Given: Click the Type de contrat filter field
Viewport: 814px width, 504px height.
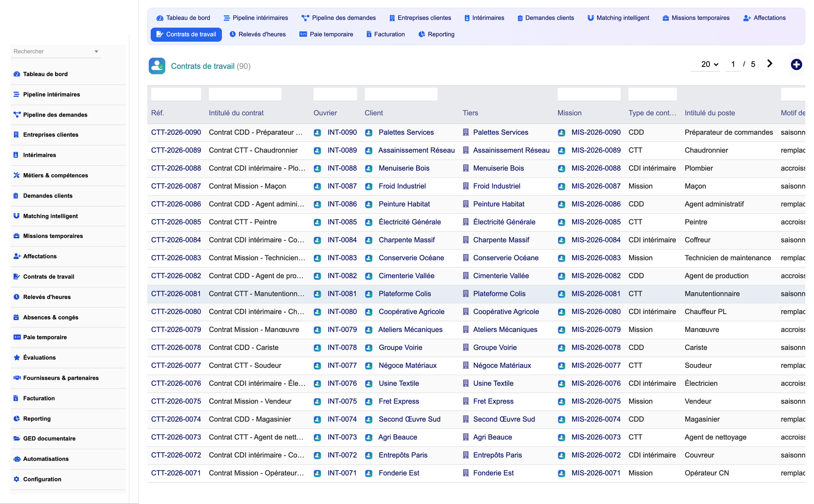Looking at the screenshot, I should point(653,94).
